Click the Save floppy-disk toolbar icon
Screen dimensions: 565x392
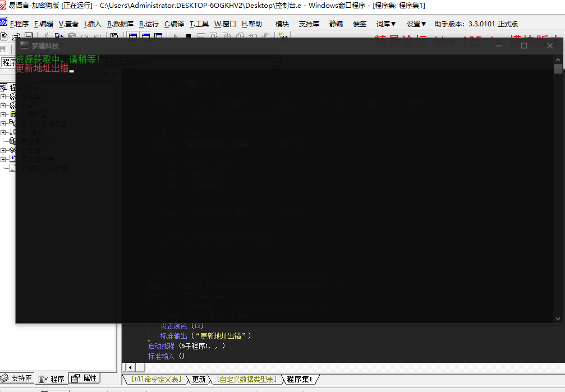pos(29,36)
